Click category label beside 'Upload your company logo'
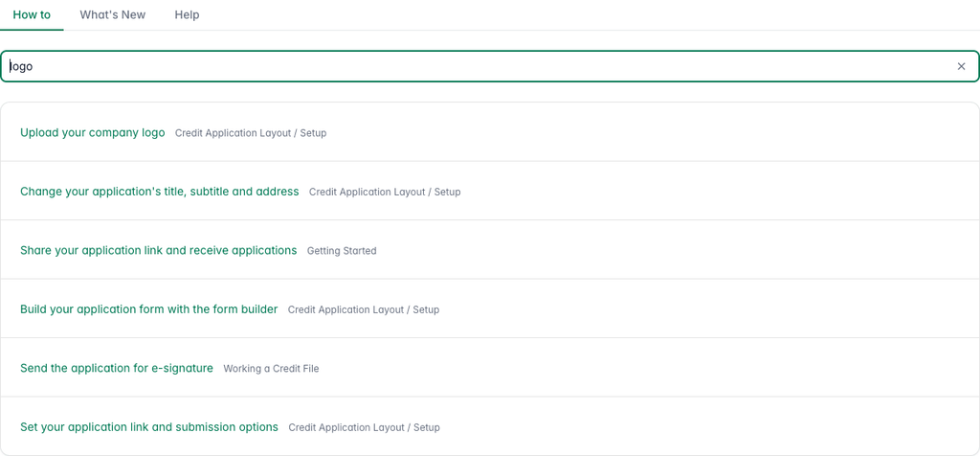Screen dimensions: 980x456 click(251, 133)
